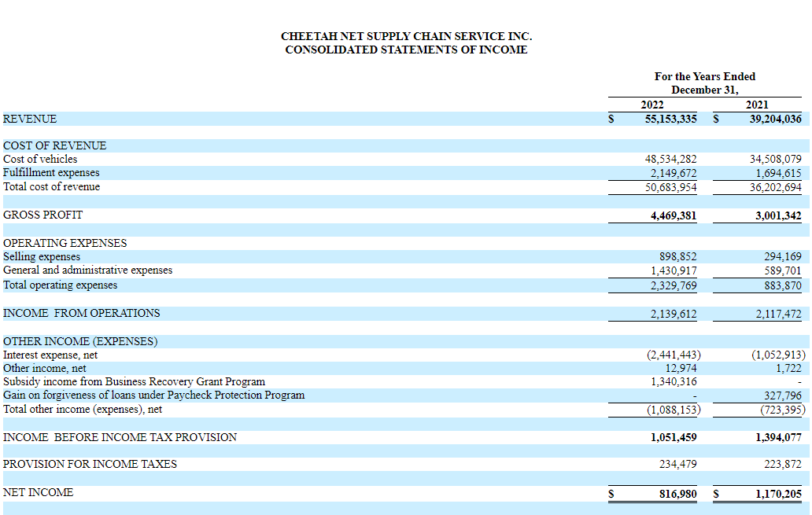Select the value 883,870

point(782,285)
